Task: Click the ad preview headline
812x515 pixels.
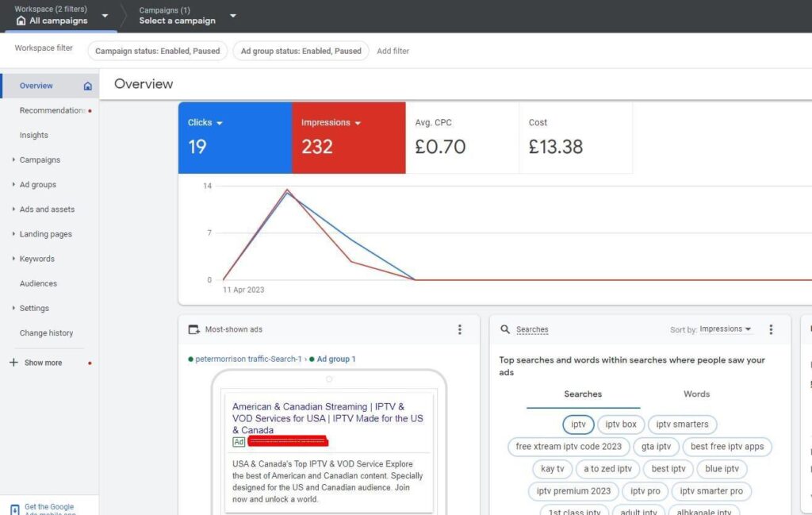Action: (327, 419)
